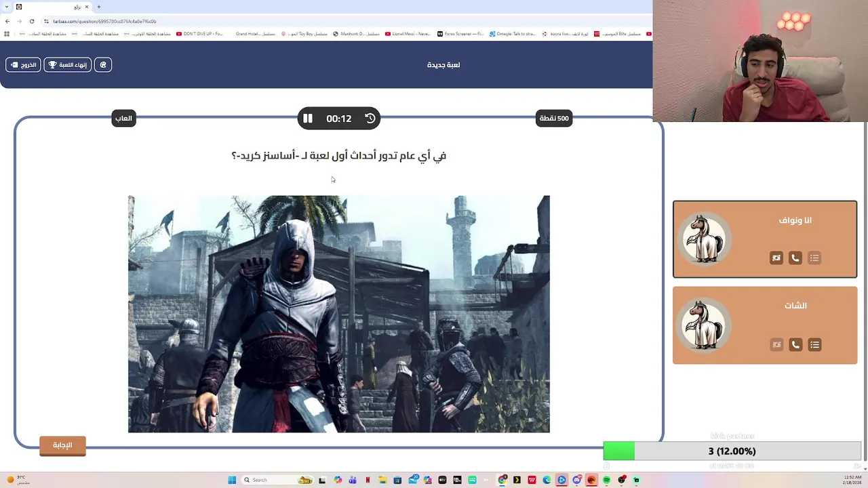Screen dimensions: 868x488
Task: Open the system clock and date
Action: click(852, 480)
